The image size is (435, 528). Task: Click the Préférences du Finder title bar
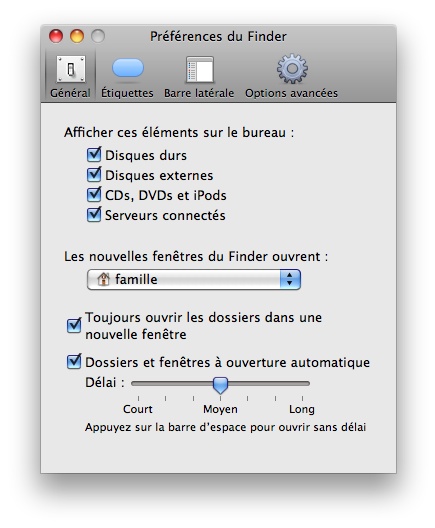click(x=218, y=36)
